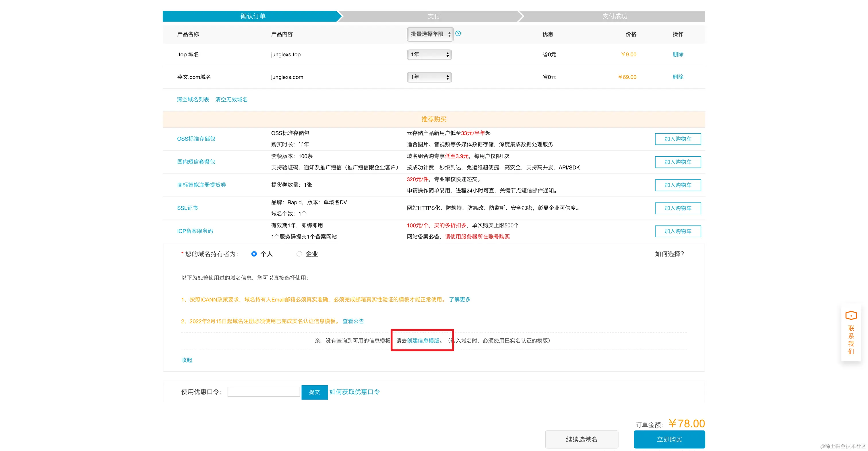Click the help question-mark icon beside batch year select
868x451 pixels.
point(458,33)
